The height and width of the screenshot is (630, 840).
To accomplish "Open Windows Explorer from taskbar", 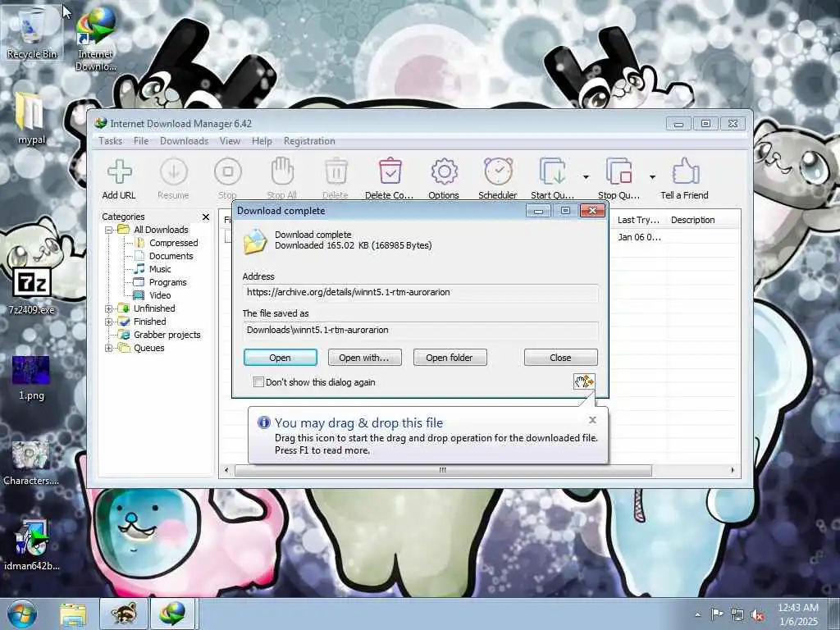I will pos(73,614).
